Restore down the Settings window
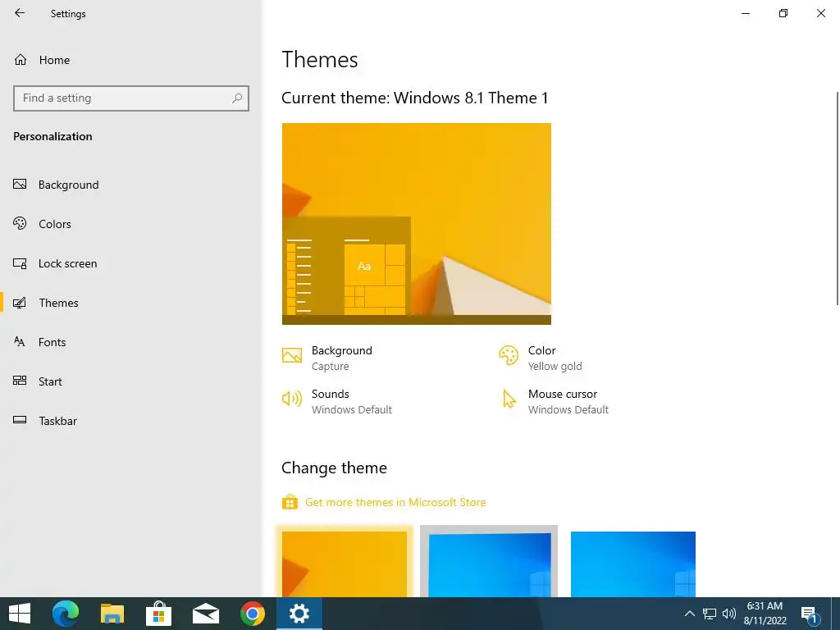 pos(783,13)
